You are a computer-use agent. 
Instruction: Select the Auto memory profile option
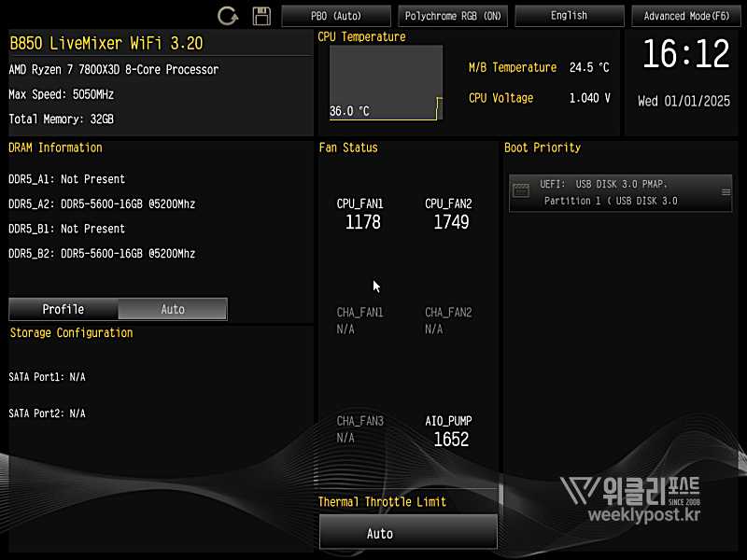(173, 309)
